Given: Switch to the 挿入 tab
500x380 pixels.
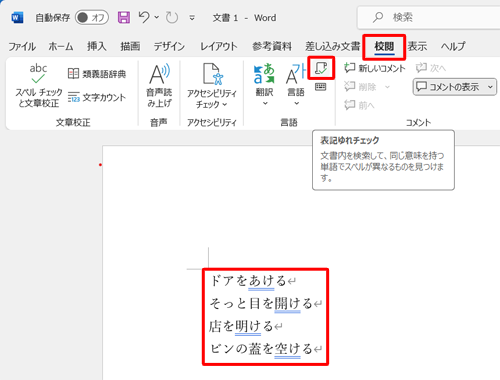Looking at the screenshot, I should pos(97,46).
